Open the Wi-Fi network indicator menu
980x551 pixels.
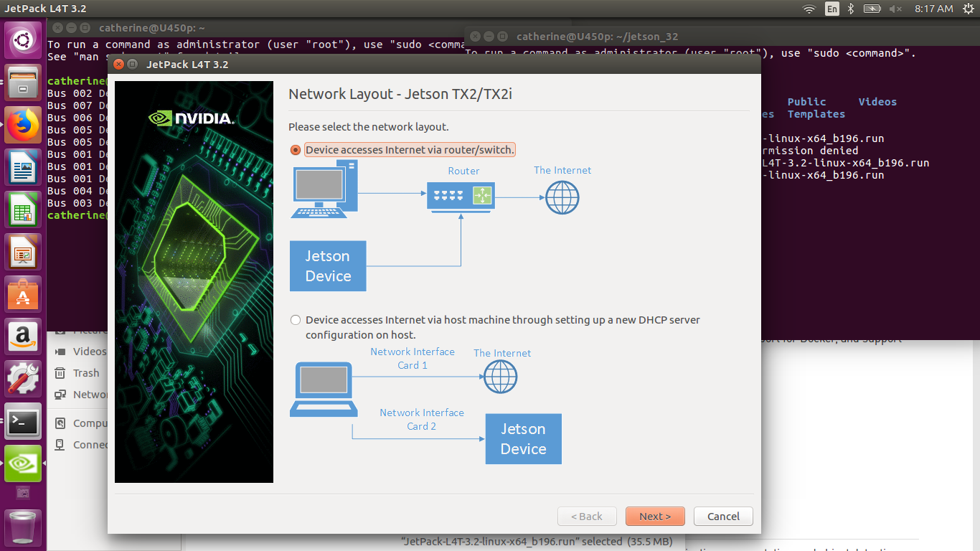pyautogui.click(x=809, y=9)
